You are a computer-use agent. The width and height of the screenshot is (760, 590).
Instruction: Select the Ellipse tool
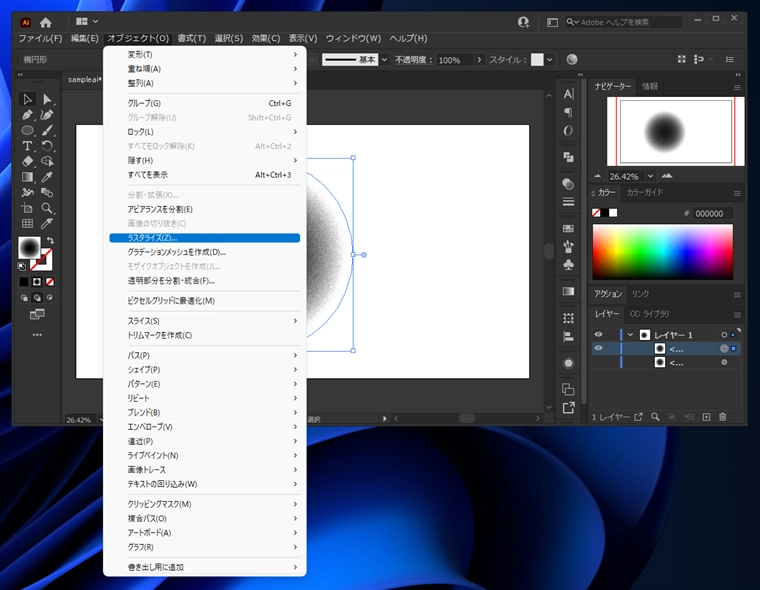pyautogui.click(x=27, y=130)
